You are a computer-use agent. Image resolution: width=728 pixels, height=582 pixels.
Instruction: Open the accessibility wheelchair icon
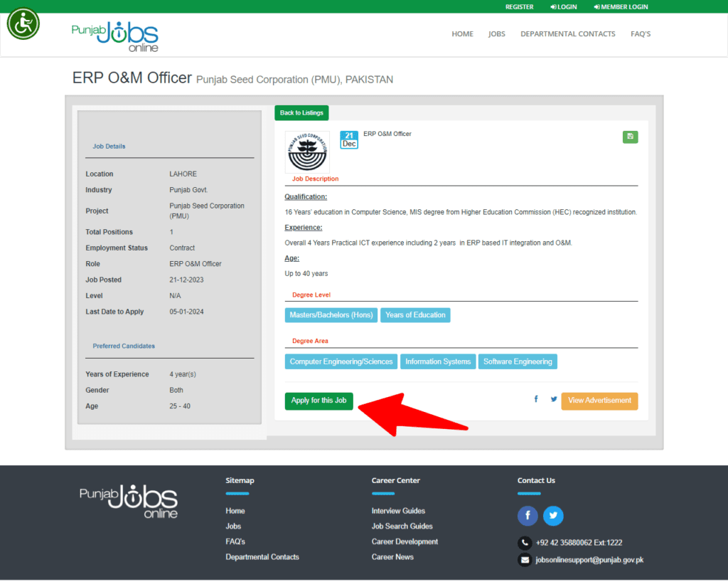[23, 23]
